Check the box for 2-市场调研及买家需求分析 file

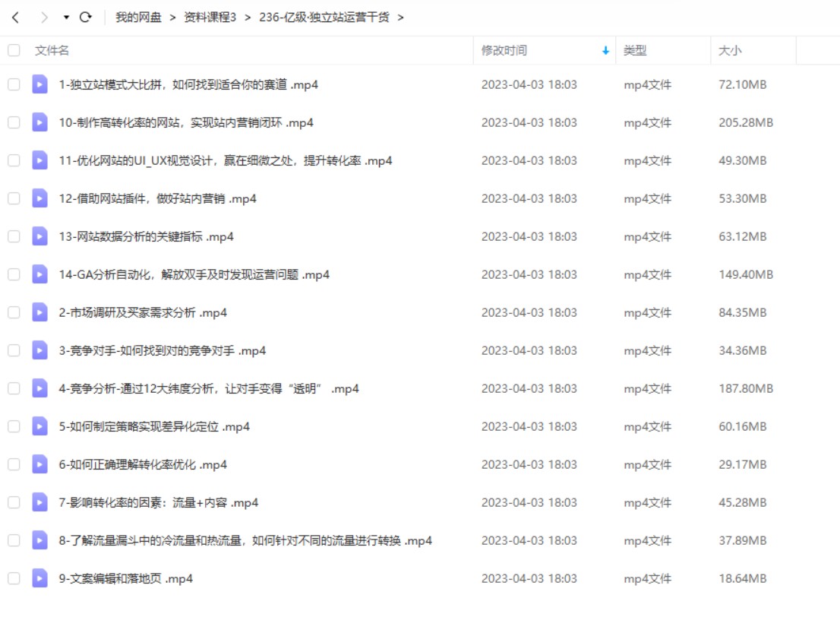[14, 312]
